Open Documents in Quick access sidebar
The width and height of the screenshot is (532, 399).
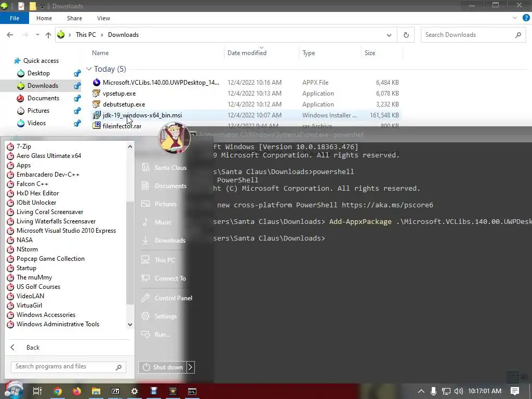pyautogui.click(x=43, y=98)
